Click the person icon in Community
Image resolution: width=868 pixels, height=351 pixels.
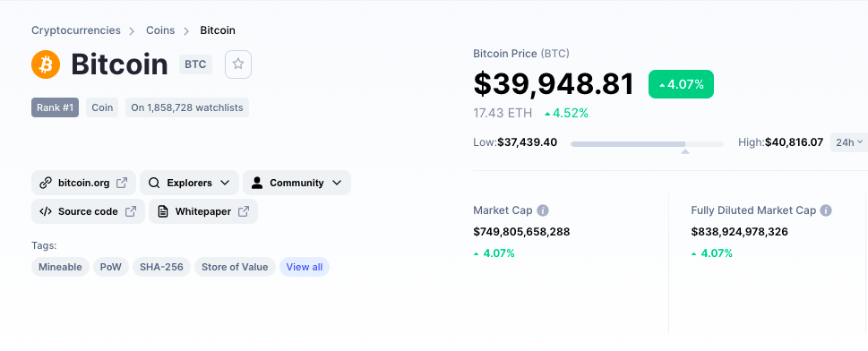click(x=257, y=183)
